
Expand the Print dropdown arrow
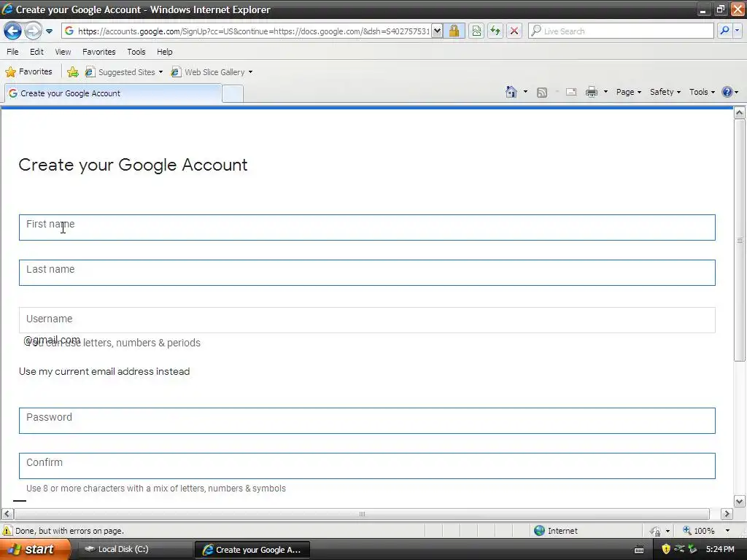click(605, 92)
